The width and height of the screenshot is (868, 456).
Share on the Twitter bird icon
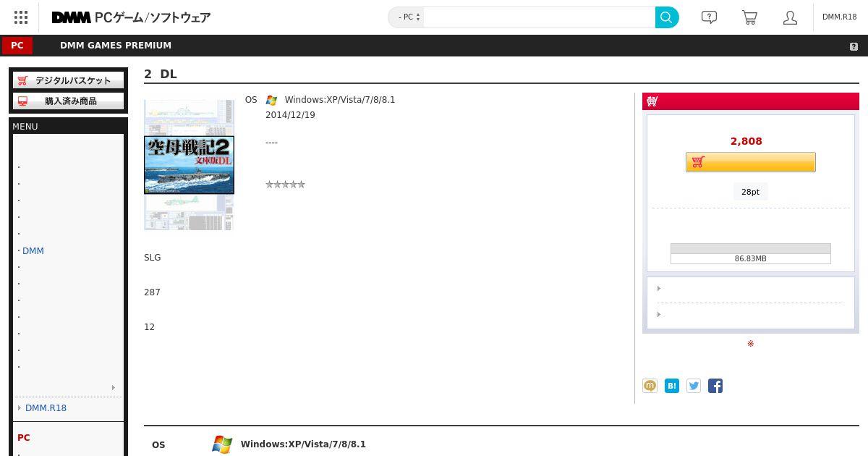tap(694, 386)
